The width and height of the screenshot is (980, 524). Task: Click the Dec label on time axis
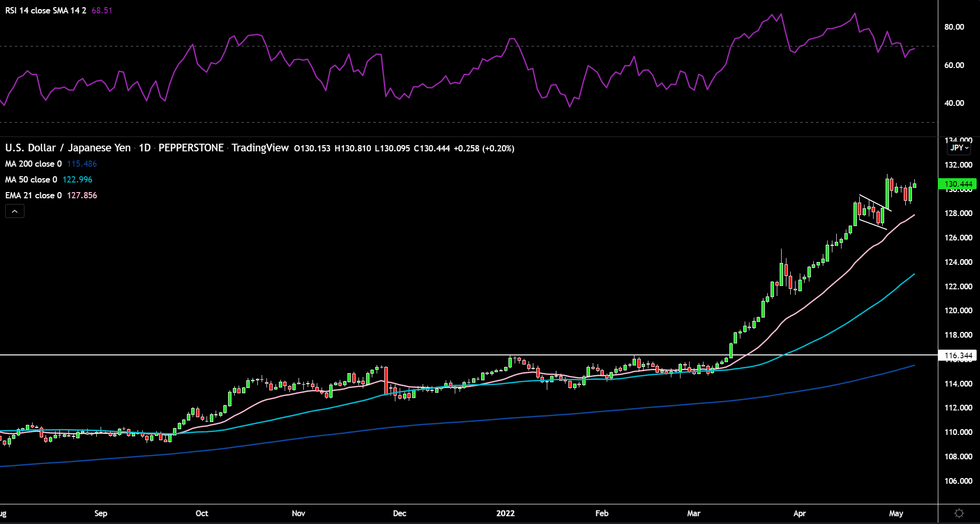(399, 513)
